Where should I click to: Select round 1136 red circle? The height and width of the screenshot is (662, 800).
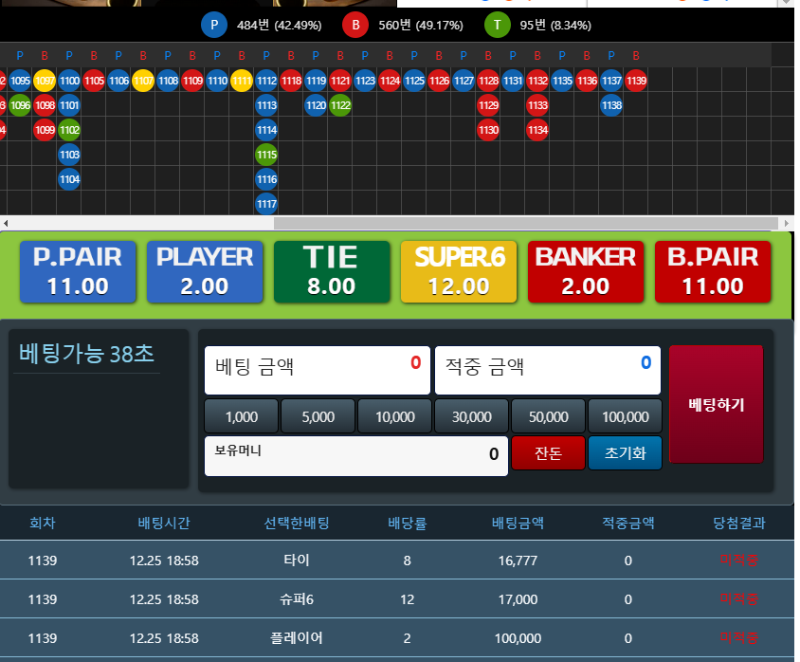point(587,81)
